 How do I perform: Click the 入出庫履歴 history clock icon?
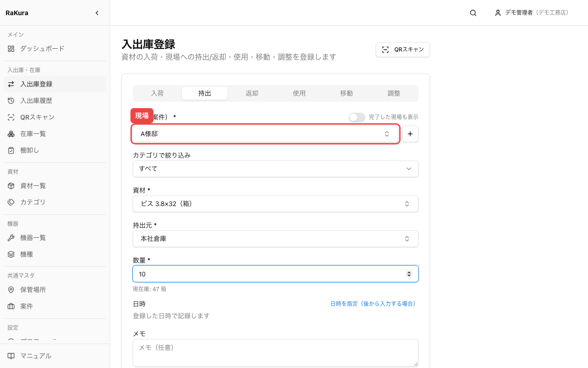click(x=11, y=101)
